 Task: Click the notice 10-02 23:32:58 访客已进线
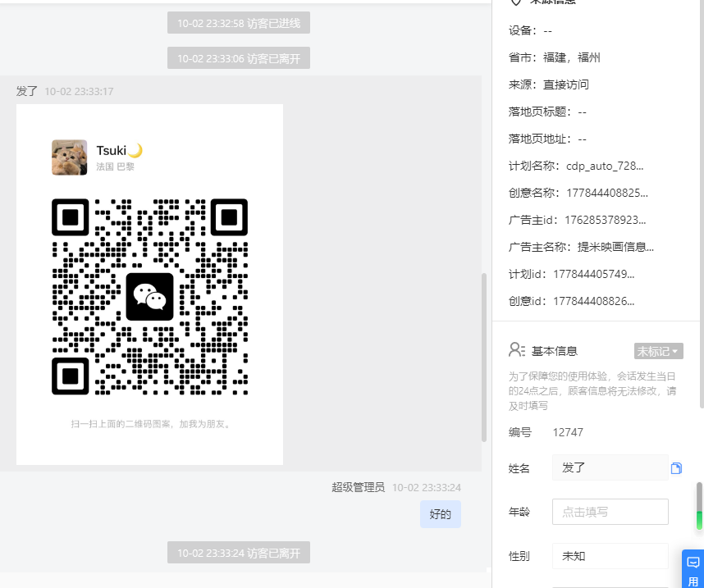pyautogui.click(x=239, y=23)
